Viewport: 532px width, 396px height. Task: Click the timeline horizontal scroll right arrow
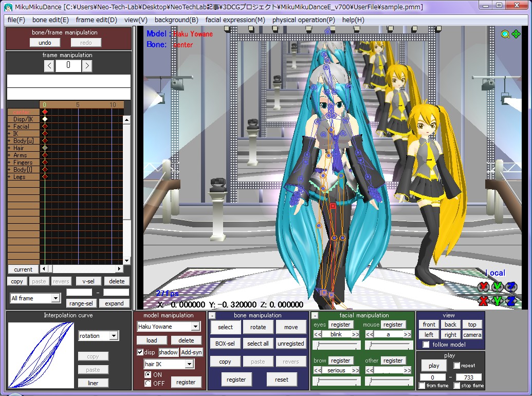(x=119, y=269)
